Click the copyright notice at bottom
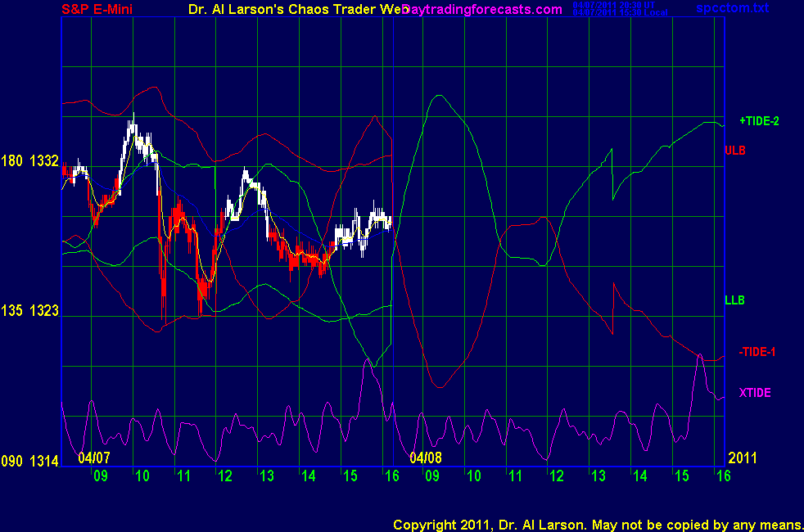This screenshot has width=804, height=532. (595, 524)
